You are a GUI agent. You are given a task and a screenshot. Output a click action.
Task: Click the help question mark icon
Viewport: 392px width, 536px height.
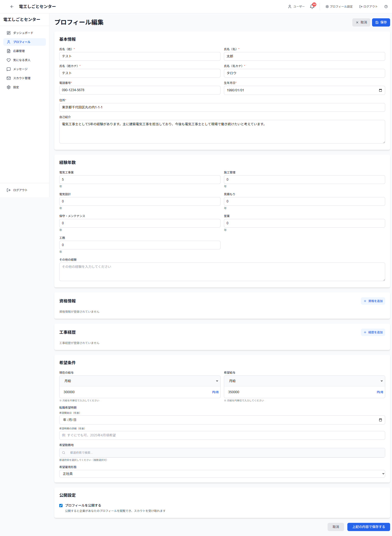[x=386, y=7]
